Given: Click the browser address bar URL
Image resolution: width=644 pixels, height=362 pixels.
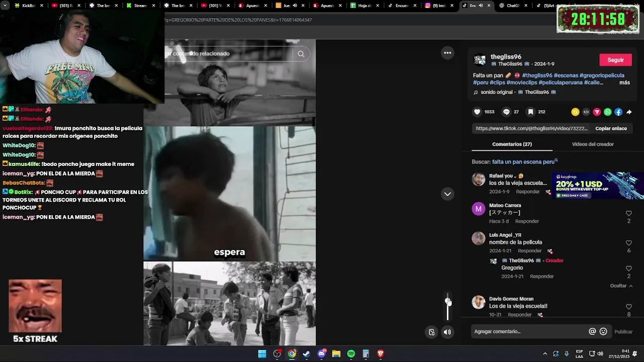Looking at the screenshot, I should pos(238,20).
